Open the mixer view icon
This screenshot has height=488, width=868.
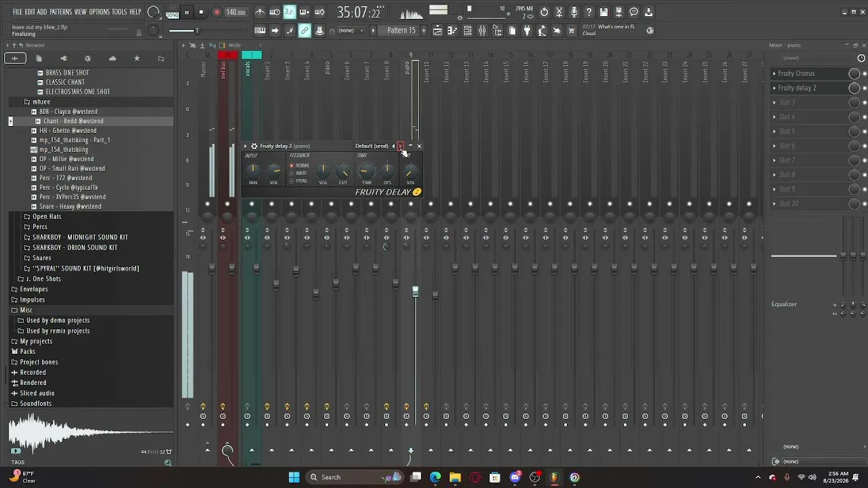482,30
